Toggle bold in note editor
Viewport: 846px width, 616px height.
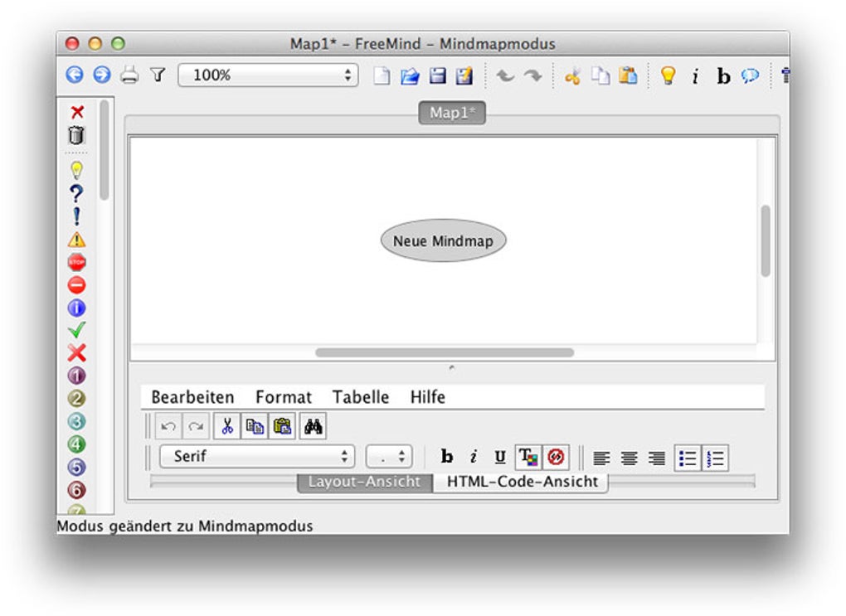[x=447, y=457]
